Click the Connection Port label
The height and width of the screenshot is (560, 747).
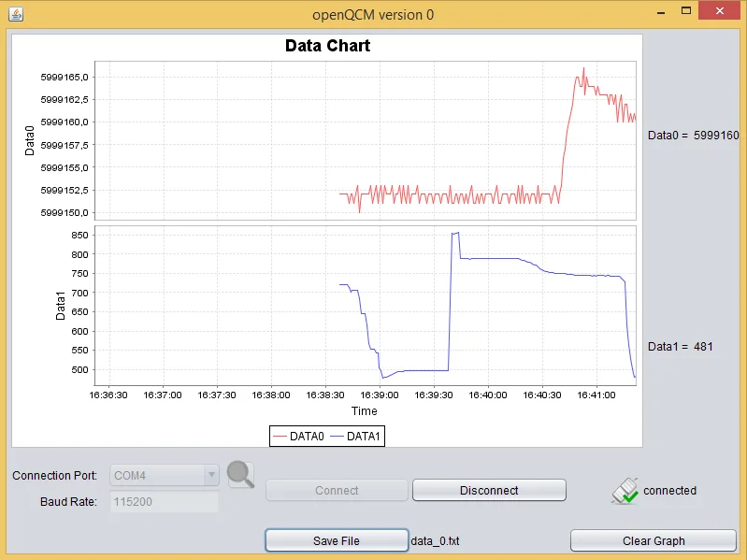[x=55, y=476]
